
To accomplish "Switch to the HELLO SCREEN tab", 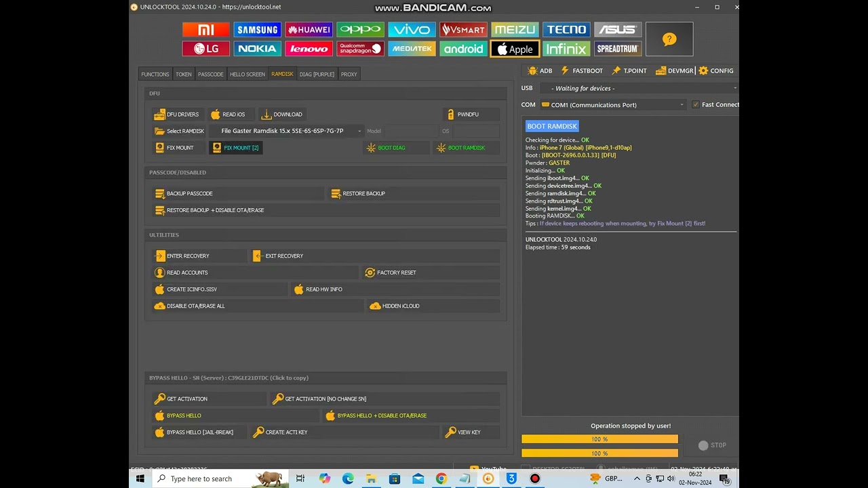I will pos(247,74).
